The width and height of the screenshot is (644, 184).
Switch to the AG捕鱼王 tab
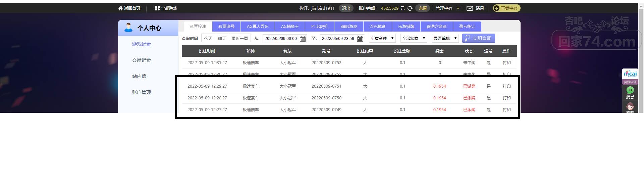[x=290, y=27]
